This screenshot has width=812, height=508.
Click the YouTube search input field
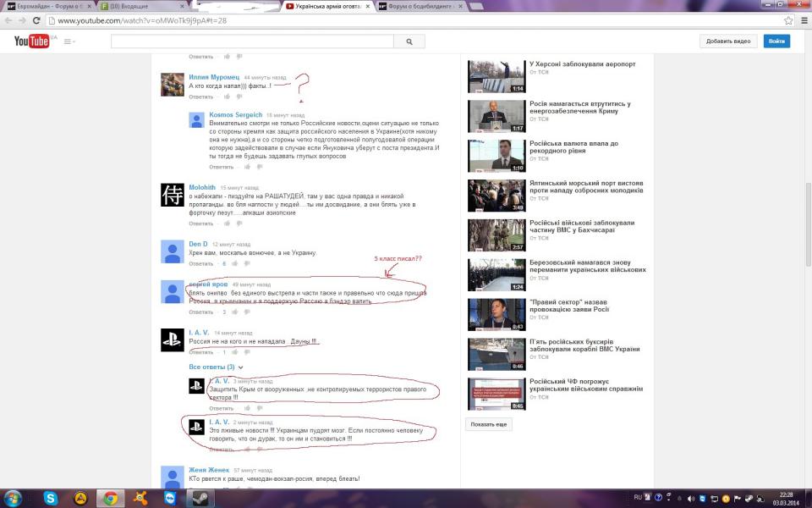(x=252, y=41)
